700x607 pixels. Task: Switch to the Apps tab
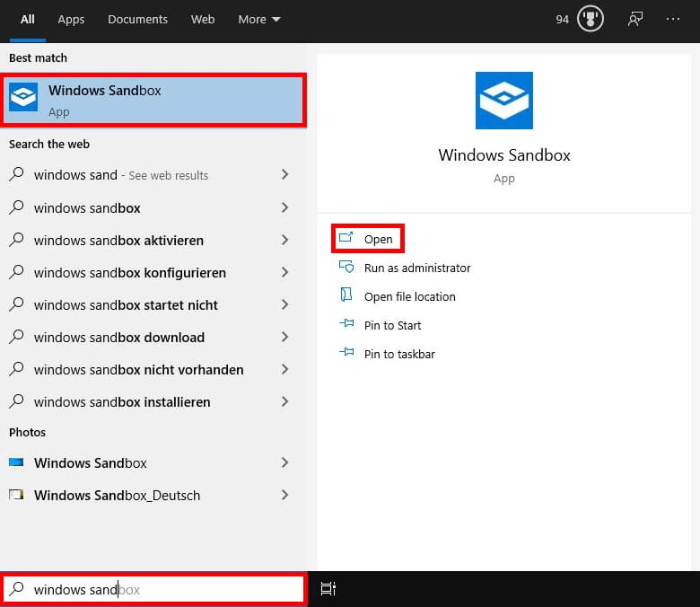[x=71, y=19]
